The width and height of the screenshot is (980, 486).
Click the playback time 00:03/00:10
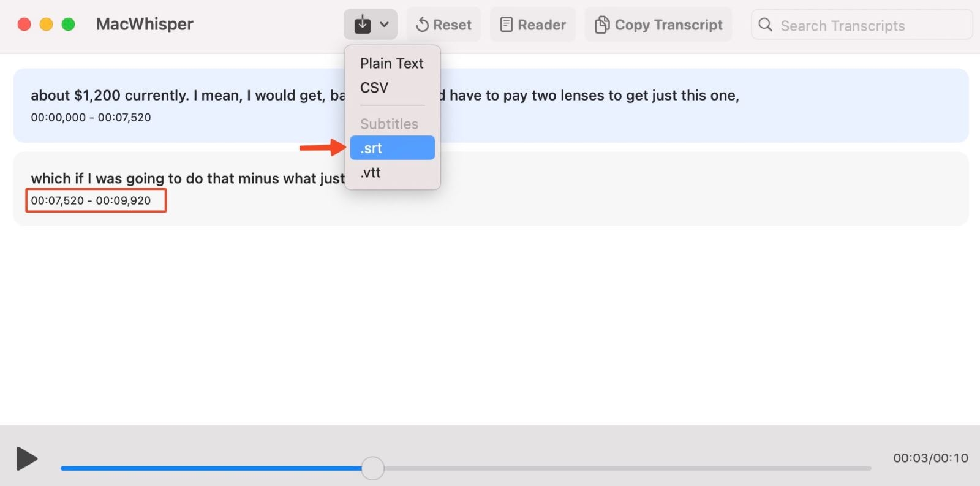click(x=930, y=458)
